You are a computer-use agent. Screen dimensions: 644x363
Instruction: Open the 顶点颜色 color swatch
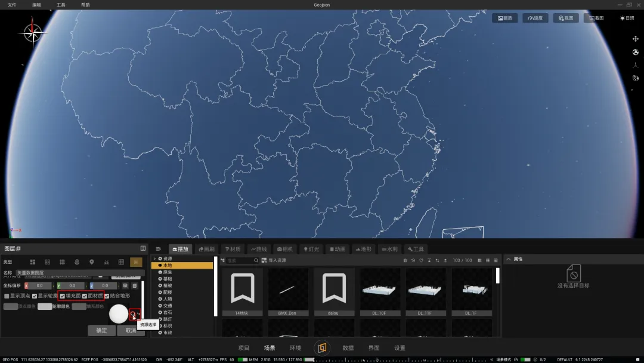(11, 307)
